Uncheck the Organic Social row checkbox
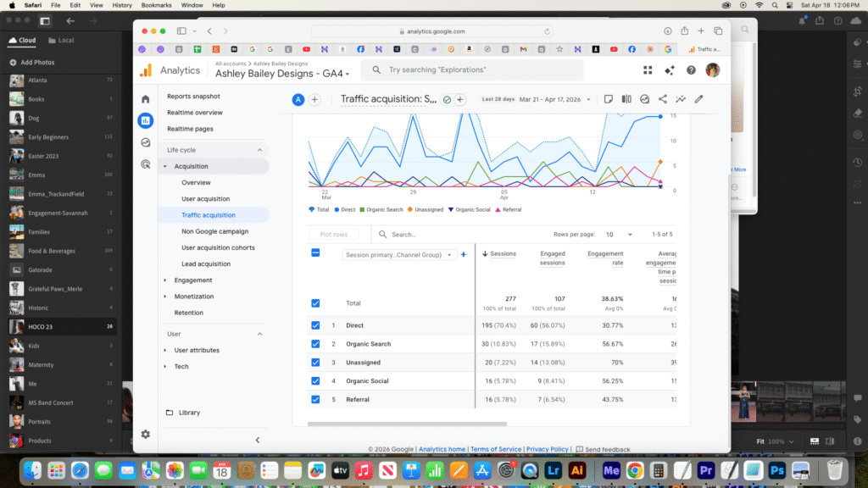This screenshot has width=868, height=488. click(315, 380)
